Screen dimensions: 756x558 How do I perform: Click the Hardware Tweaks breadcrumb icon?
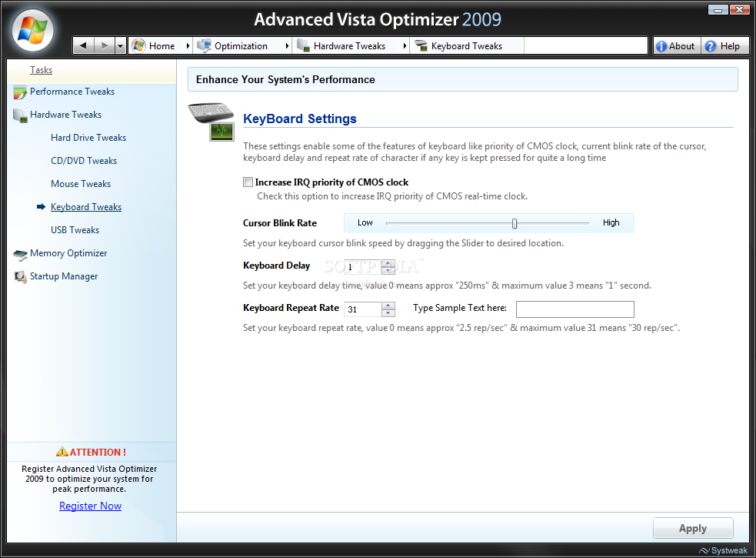click(x=303, y=46)
